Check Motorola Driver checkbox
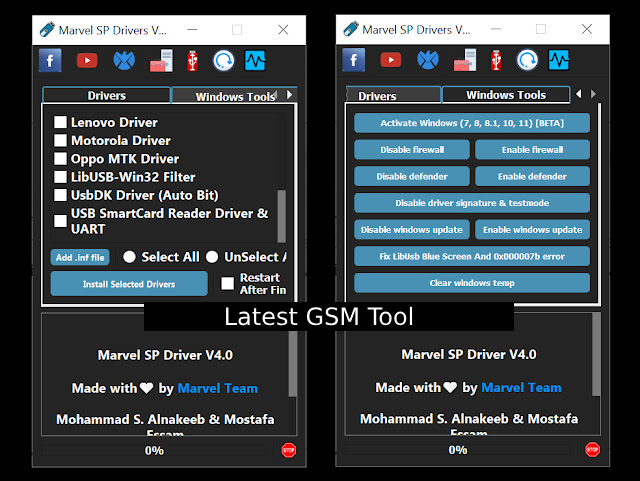The height and width of the screenshot is (481, 640). (x=60, y=140)
